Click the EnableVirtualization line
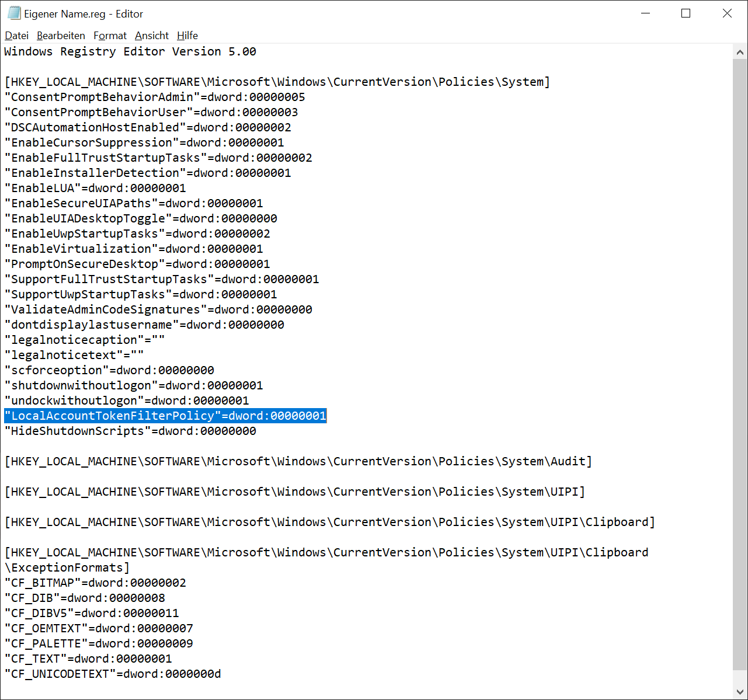This screenshot has width=748, height=700. click(134, 249)
